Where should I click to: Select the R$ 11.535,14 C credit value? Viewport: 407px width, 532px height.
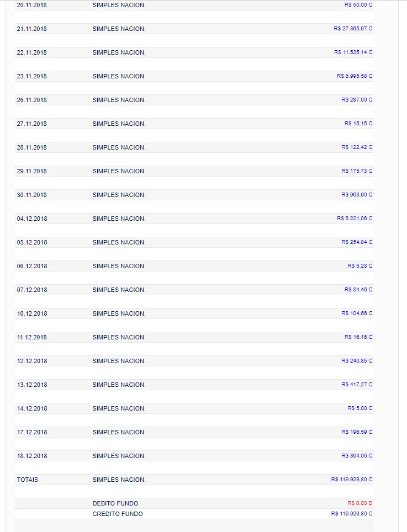[x=353, y=52]
